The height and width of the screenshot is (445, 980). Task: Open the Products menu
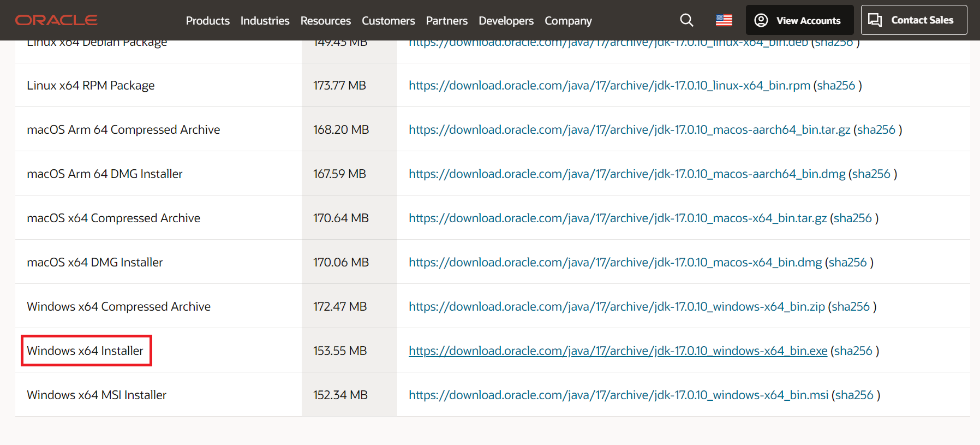coord(208,21)
